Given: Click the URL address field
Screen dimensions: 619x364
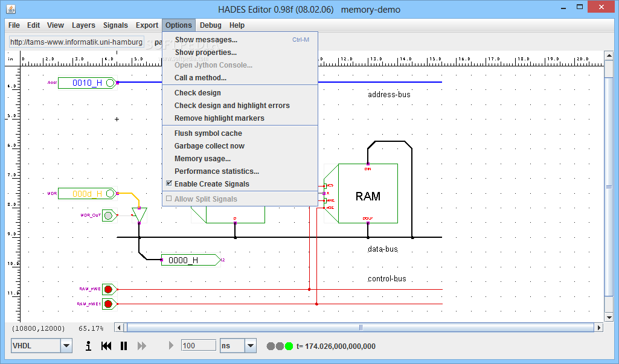Looking at the screenshot, I should coord(77,42).
